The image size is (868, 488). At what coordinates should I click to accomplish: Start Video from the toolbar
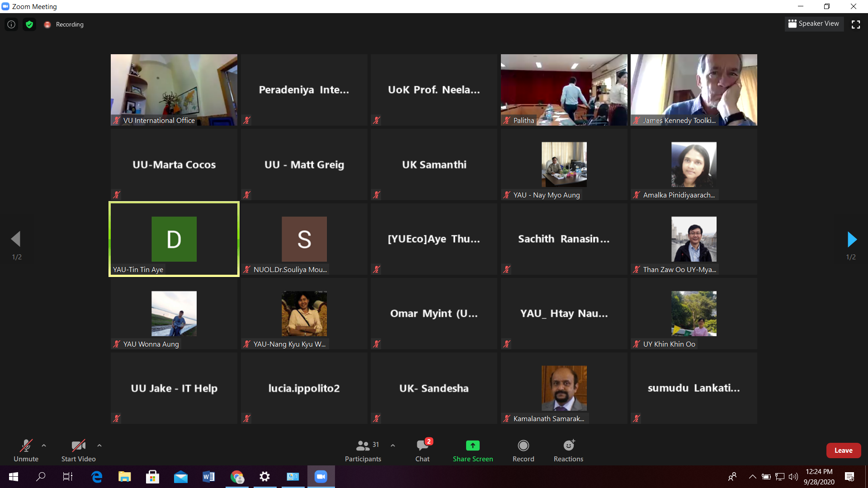78,450
